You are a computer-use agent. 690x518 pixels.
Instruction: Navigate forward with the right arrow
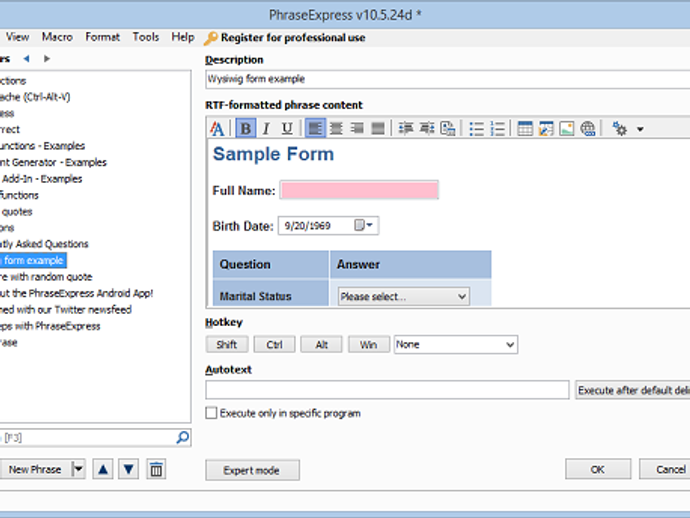pyautogui.click(x=47, y=59)
